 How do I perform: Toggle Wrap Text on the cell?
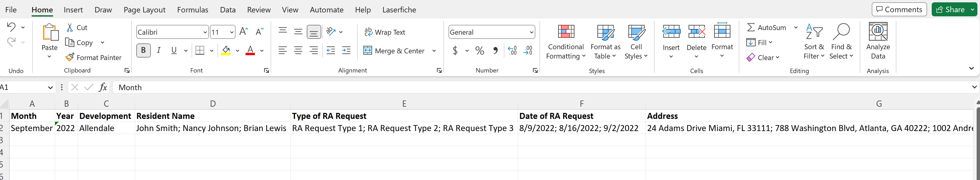(385, 32)
